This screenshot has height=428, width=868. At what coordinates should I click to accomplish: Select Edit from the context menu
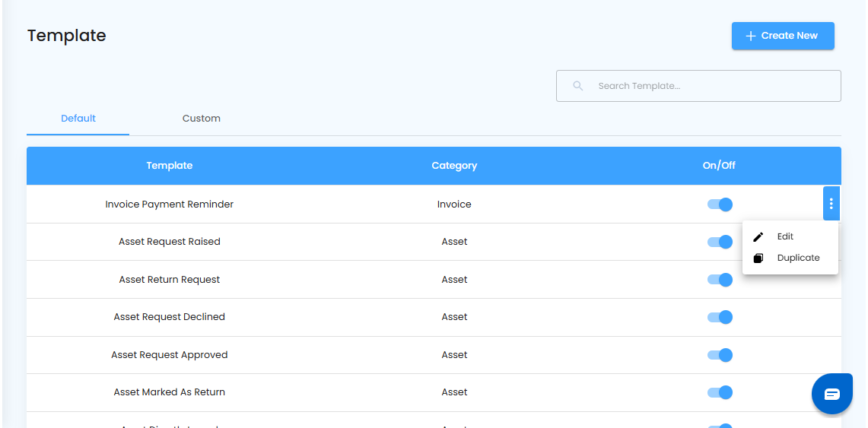click(x=785, y=236)
